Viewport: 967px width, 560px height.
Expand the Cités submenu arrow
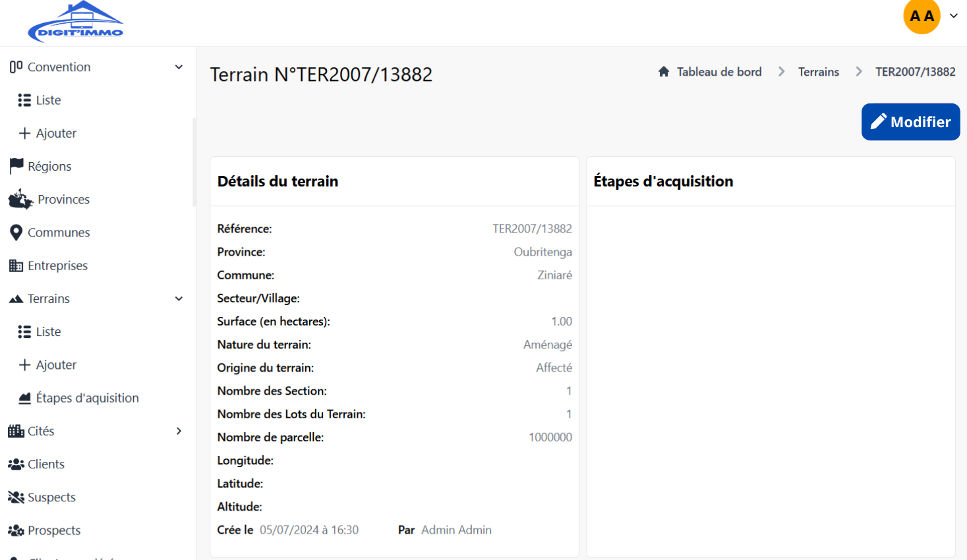point(179,431)
